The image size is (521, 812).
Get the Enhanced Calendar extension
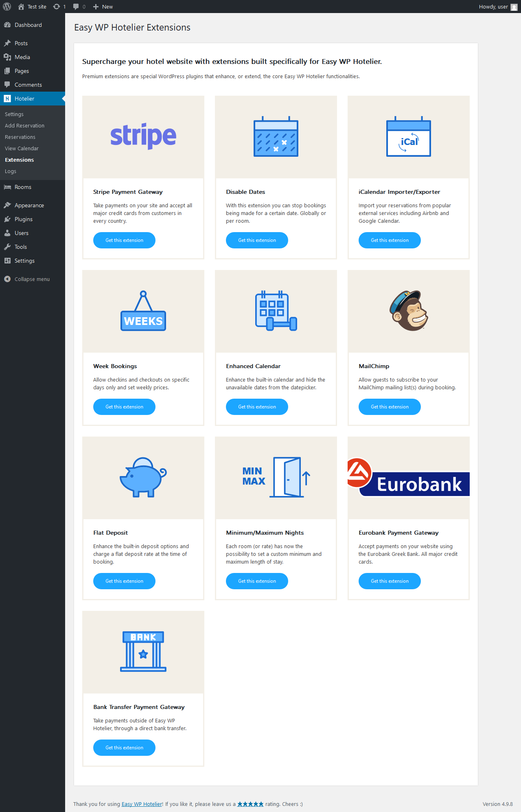257,407
